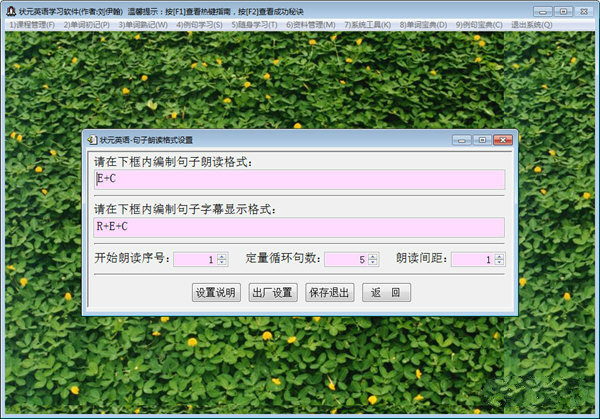
Task: Click the 返回 button
Action: click(x=386, y=293)
